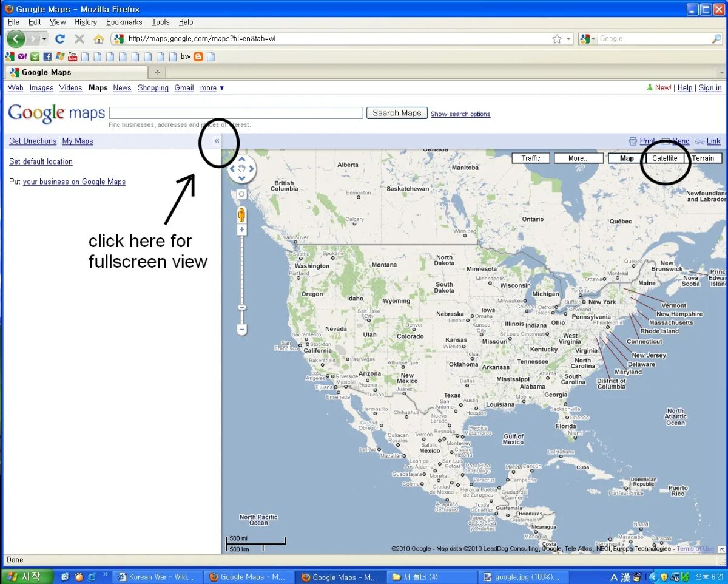Screen dimensions: 728x584
Task: Click the Sign in link
Action: (x=710, y=88)
